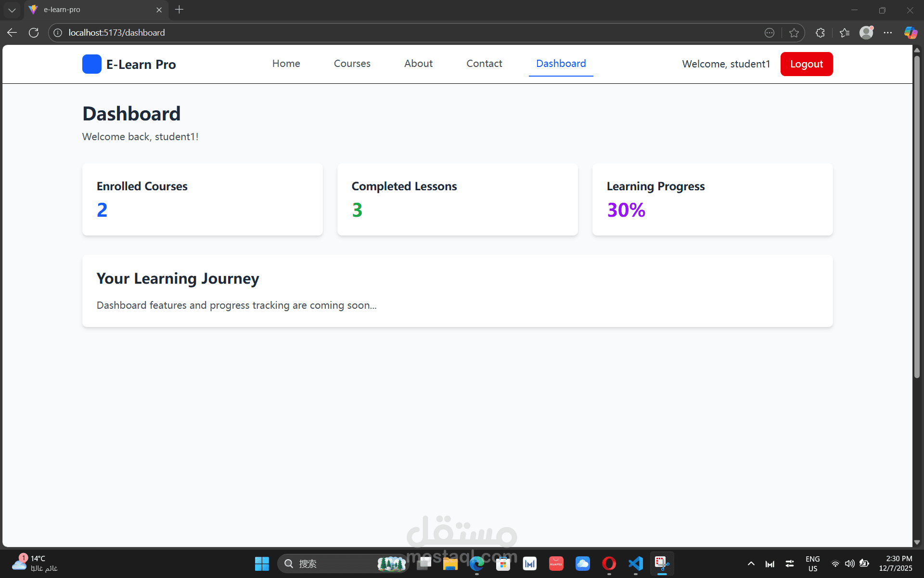Click the Contact navigation link
The image size is (924, 578).
point(484,64)
